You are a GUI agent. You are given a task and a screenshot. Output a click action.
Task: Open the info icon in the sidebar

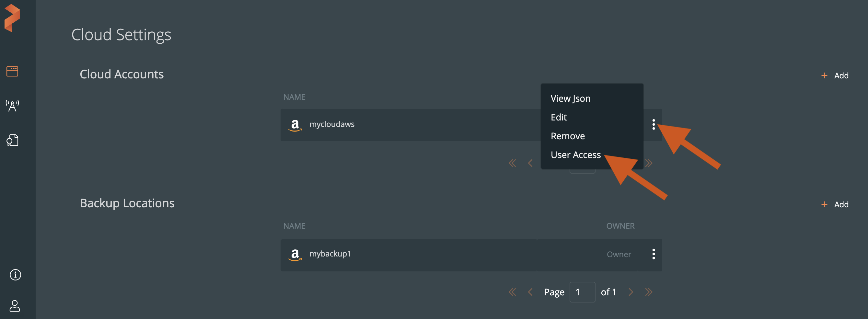tap(15, 275)
